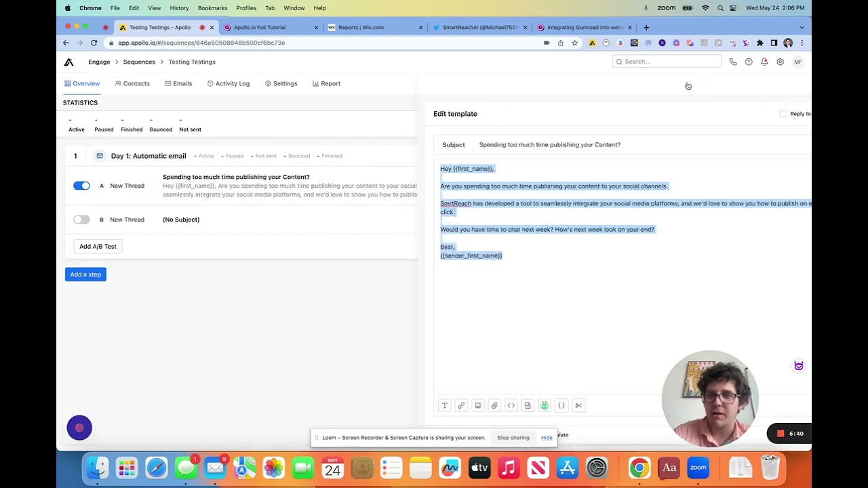Open the Bookmarks menu in menu bar

(x=212, y=8)
